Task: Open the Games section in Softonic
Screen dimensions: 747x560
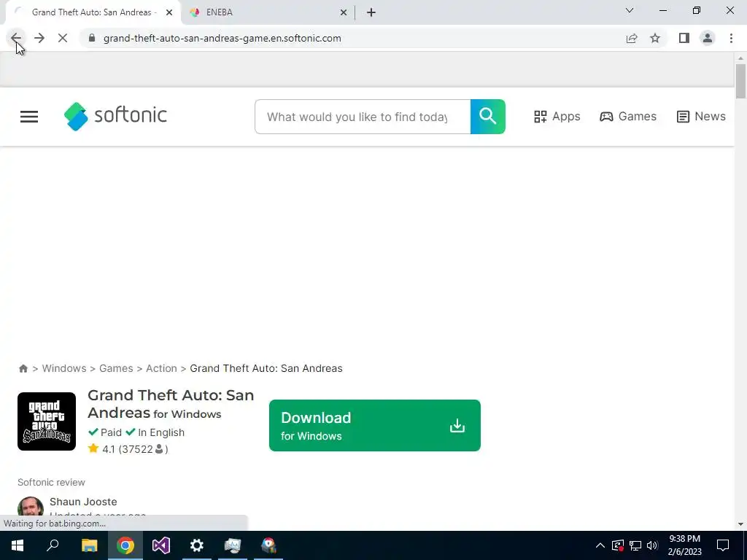Action: pyautogui.click(x=628, y=117)
